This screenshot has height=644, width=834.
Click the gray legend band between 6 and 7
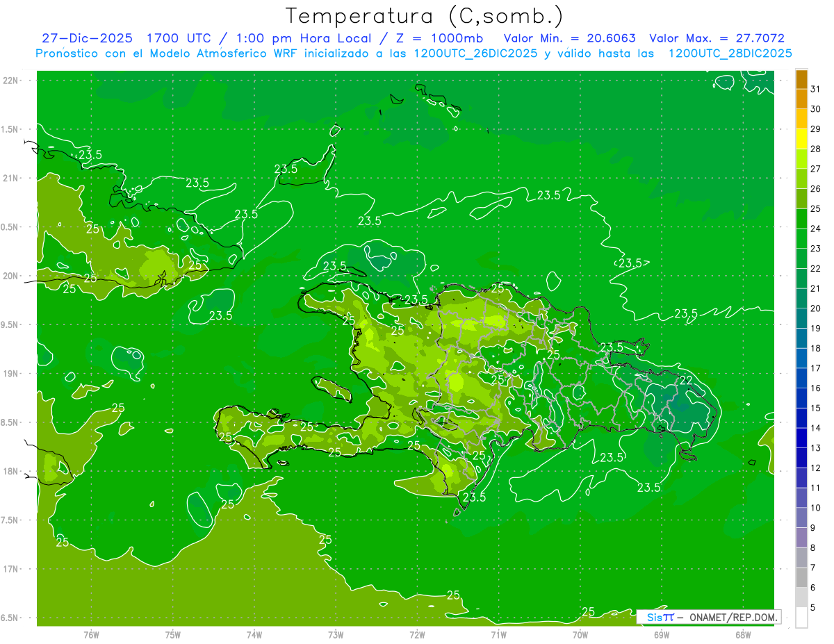point(801,577)
